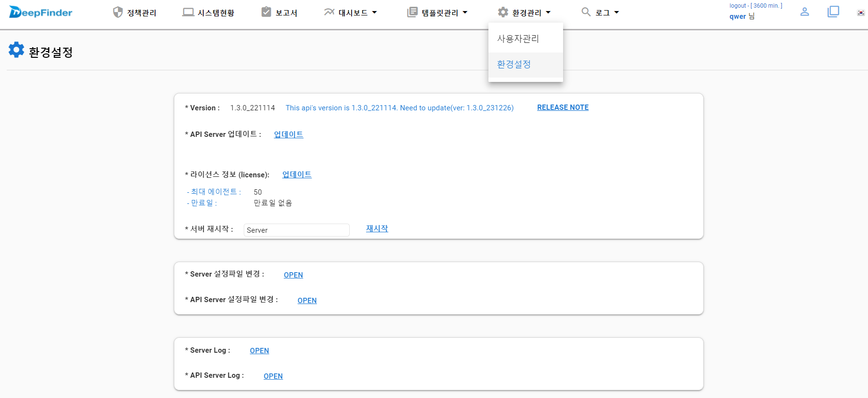This screenshot has height=398, width=868.
Task: Click the laptop icon beside 시스템현황
Action: click(x=188, y=12)
